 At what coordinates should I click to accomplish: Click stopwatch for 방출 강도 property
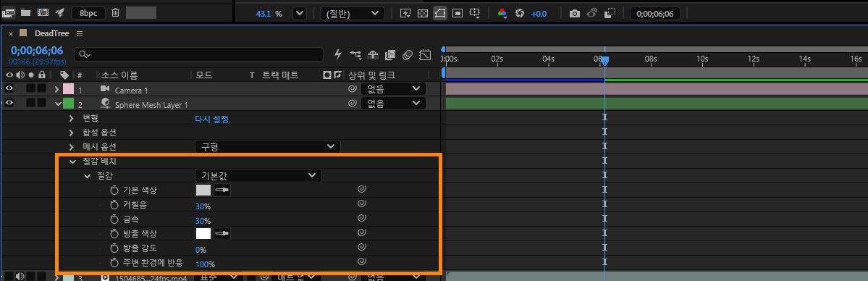114,248
